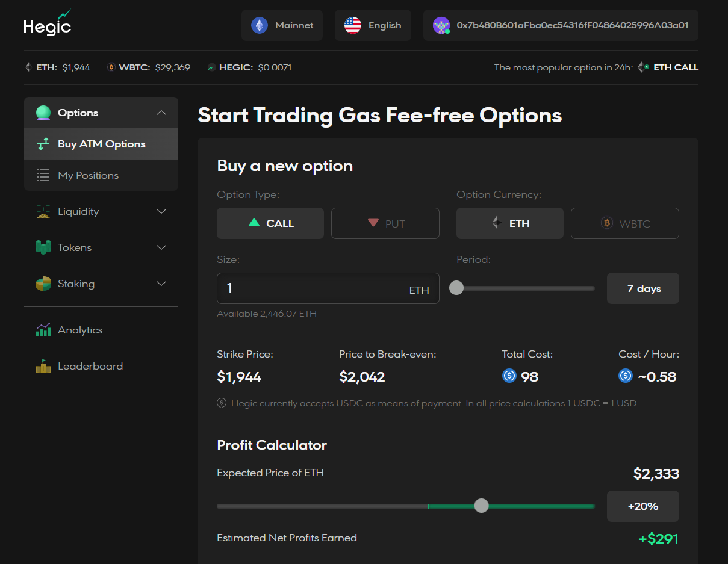Click the Hegic logo

(x=48, y=23)
